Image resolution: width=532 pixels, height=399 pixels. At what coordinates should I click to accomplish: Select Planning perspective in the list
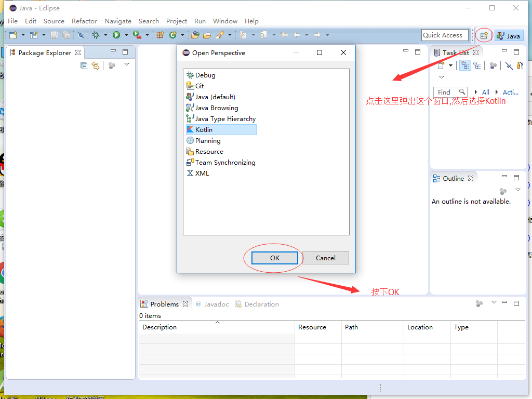(x=204, y=140)
